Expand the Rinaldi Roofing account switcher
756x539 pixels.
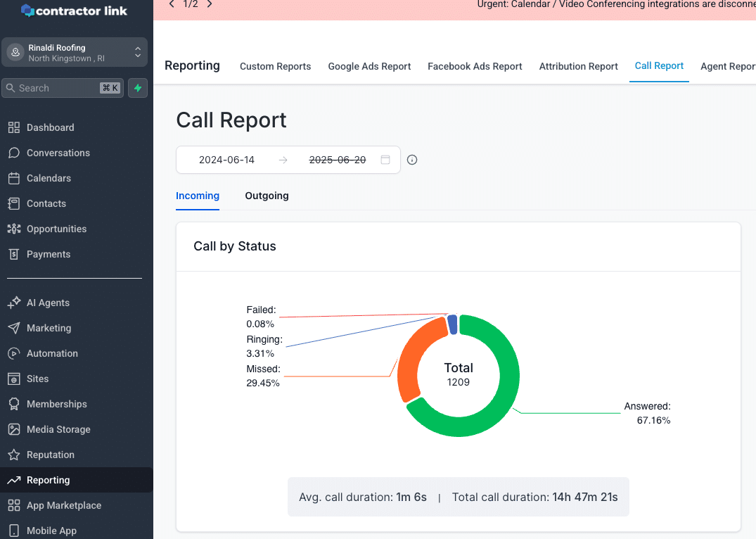coord(138,53)
